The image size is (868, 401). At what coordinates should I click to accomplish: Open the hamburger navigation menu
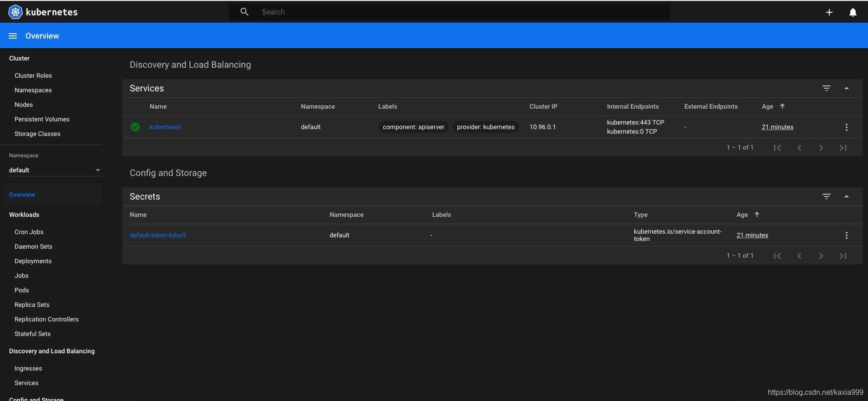[x=13, y=36]
